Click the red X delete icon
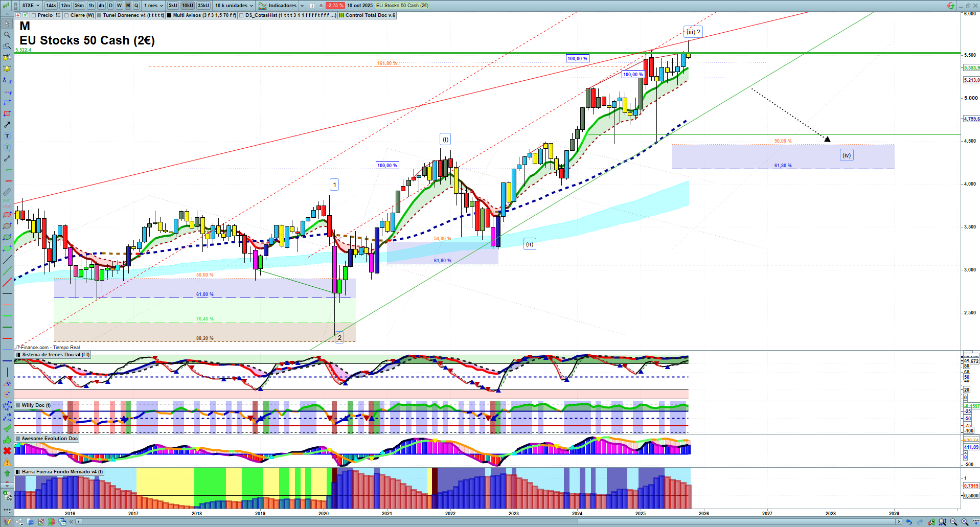The height and width of the screenshot is (527, 980). 7,451
